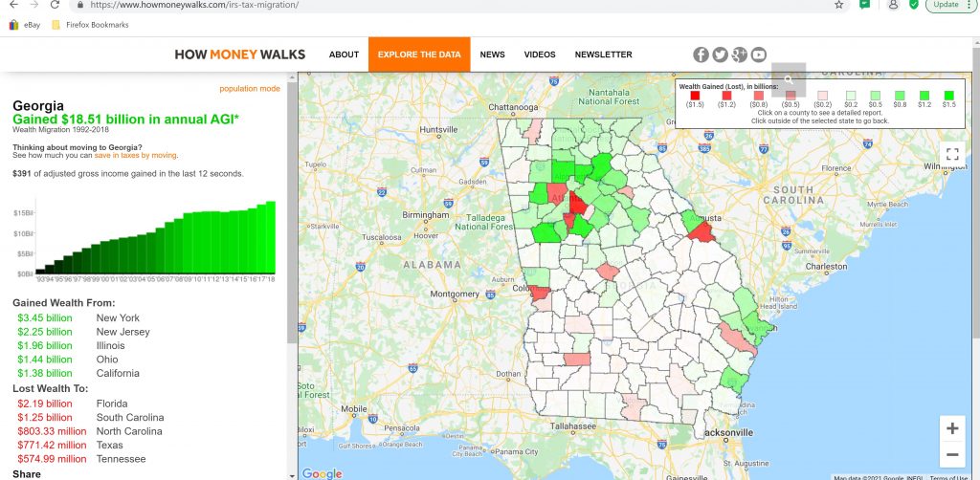Click Charleston on the map

click(x=826, y=266)
